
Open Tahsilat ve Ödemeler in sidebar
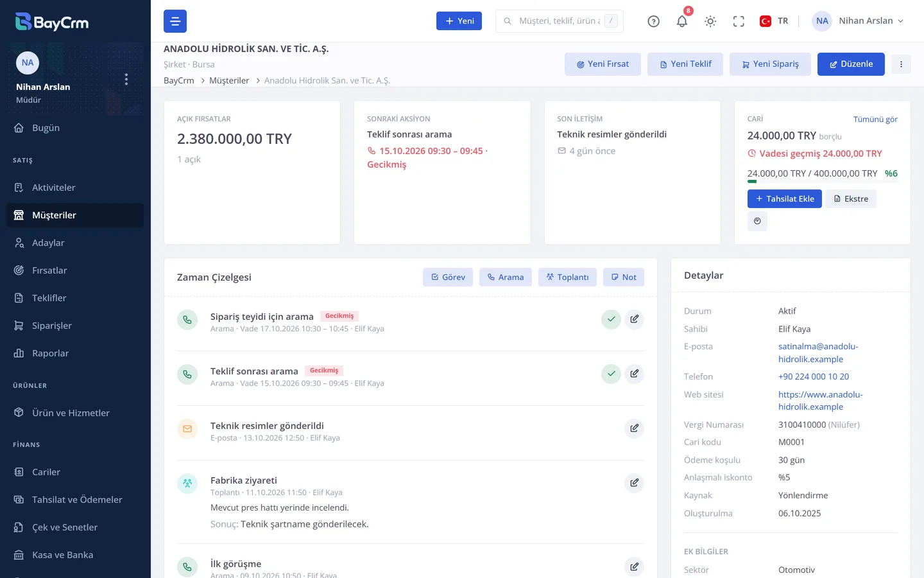pyautogui.click(x=75, y=500)
